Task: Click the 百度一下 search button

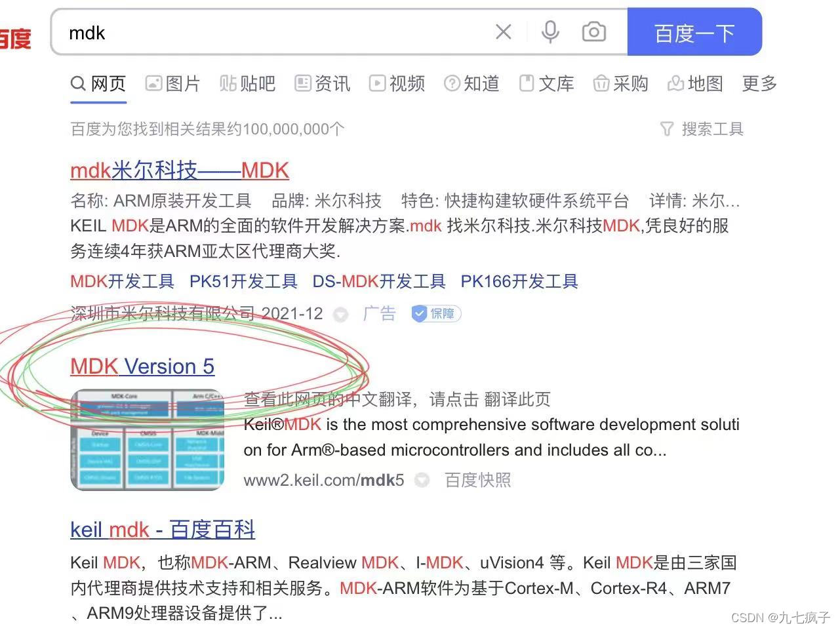Action: coord(694,32)
